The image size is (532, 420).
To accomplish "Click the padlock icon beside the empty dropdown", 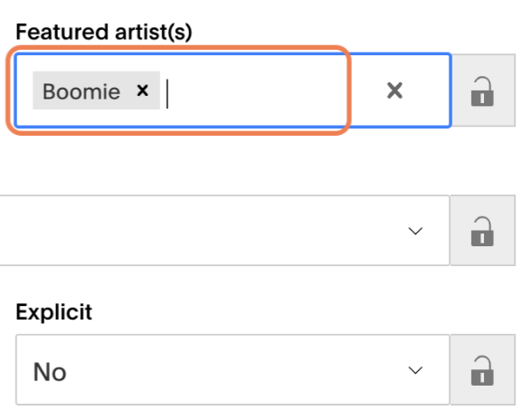I will click(482, 231).
